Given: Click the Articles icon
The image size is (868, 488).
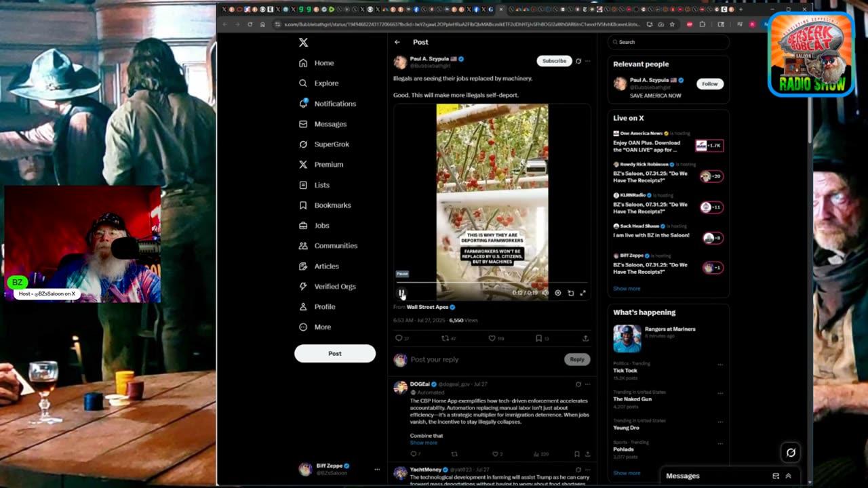Looking at the screenshot, I should pyautogui.click(x=303, y=266).
